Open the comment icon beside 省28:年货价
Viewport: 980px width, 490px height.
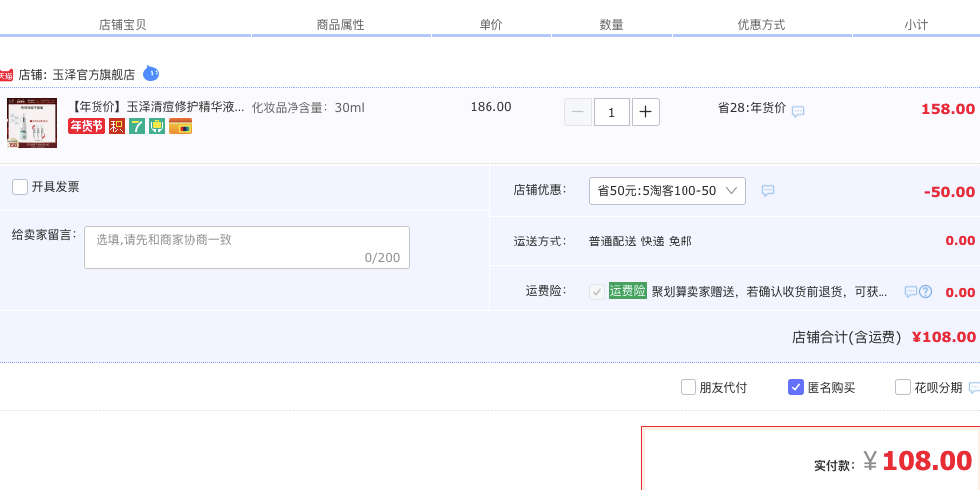pyautogui.click(x=798, y=111)
